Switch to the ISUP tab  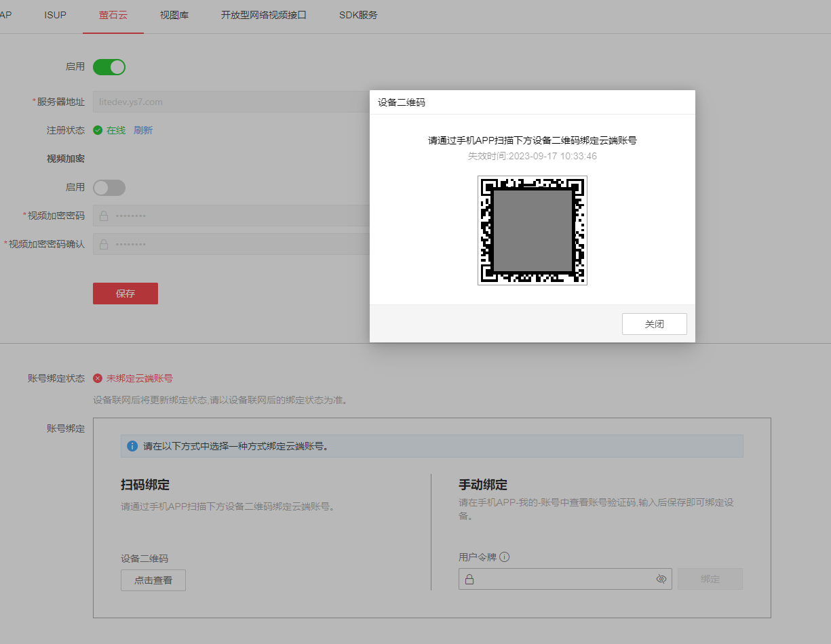point(55,15)
